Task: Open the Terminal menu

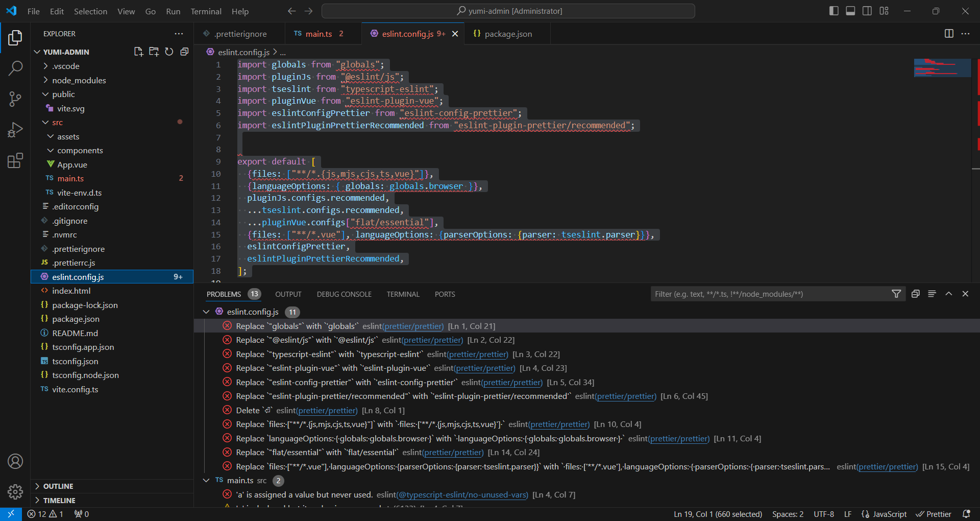Action: (x=206, y=11)
